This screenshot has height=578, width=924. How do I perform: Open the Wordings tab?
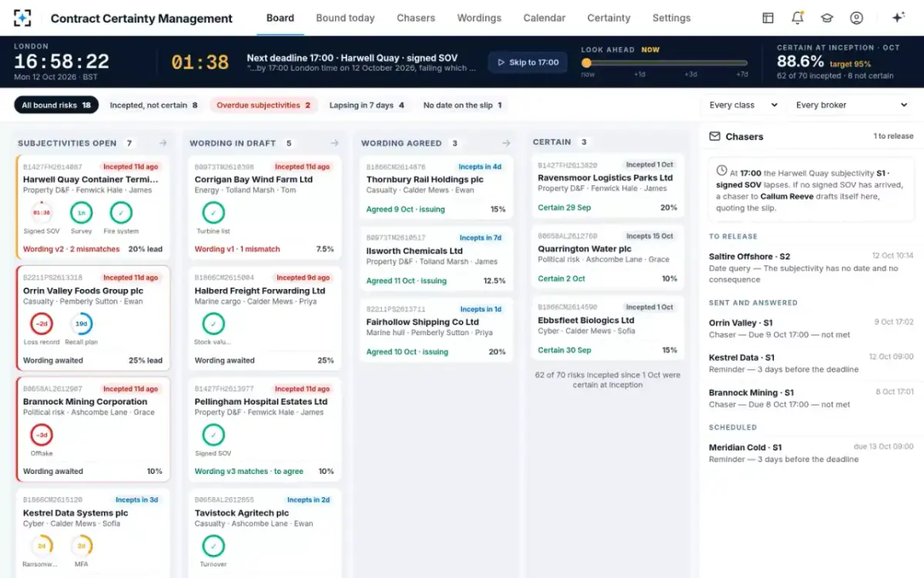tap(479, 18)
